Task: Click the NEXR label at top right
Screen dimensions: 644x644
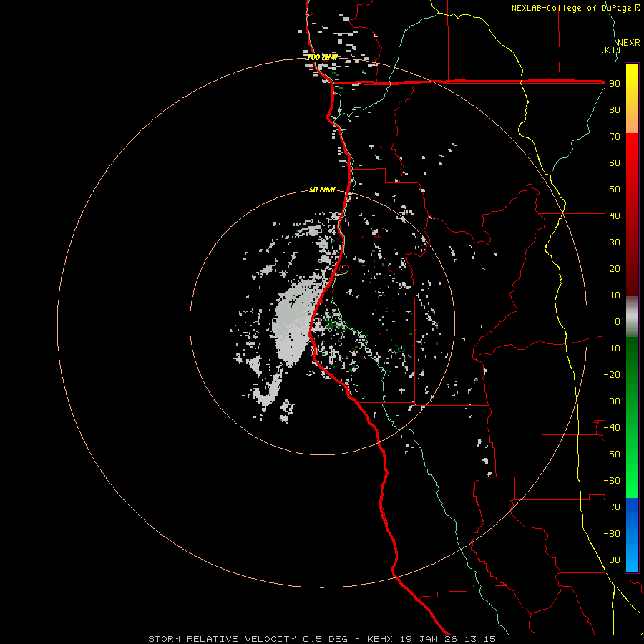Action: pyautogui.click(x=629, y=43)
